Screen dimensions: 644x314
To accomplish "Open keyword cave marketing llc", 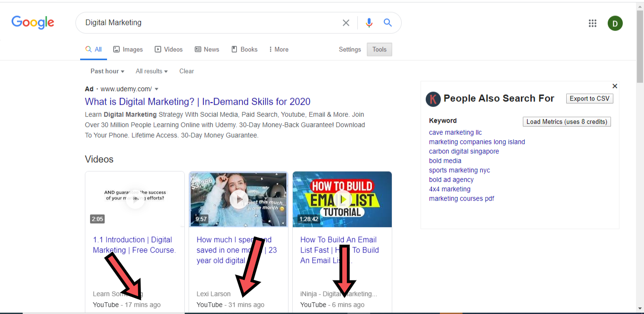I will (455, 133).
